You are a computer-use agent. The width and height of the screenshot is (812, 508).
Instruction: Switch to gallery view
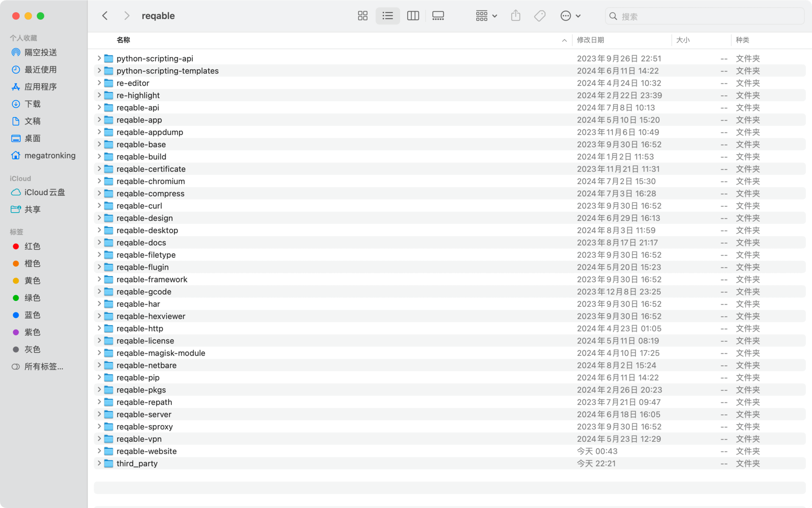438,16
